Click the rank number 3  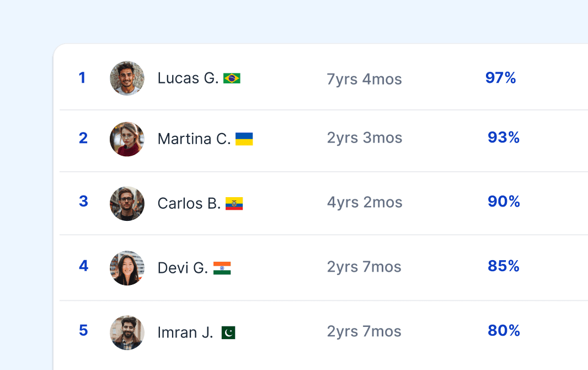[84, 201]
